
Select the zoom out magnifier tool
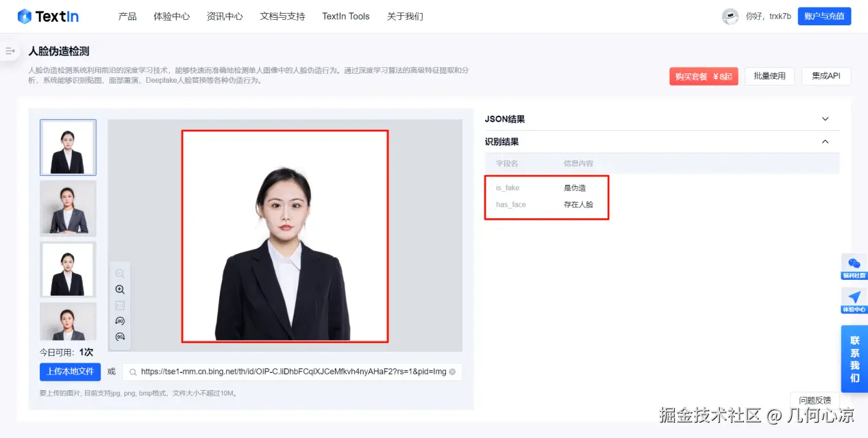pyautogui.click(x=120, y=272)
